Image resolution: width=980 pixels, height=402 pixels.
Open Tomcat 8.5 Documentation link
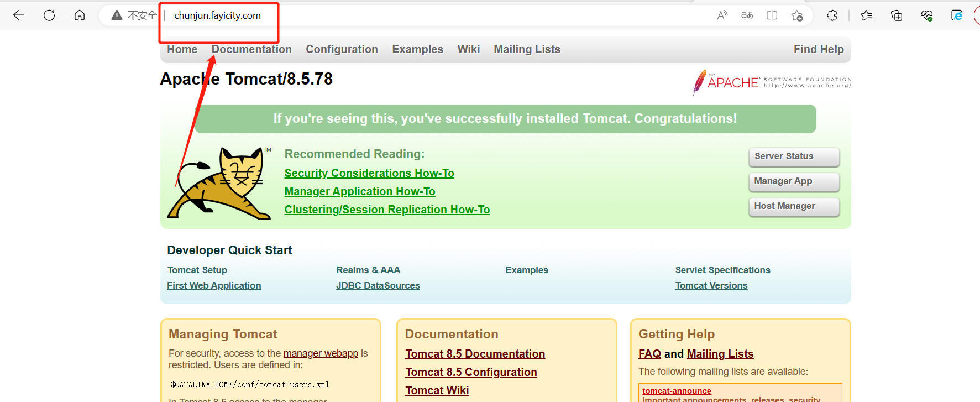475,354
